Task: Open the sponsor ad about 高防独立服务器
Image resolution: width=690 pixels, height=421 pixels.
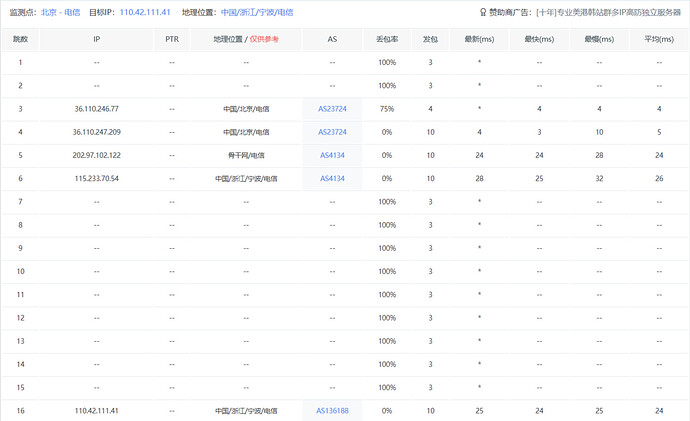Action: (x=609, y=12)
